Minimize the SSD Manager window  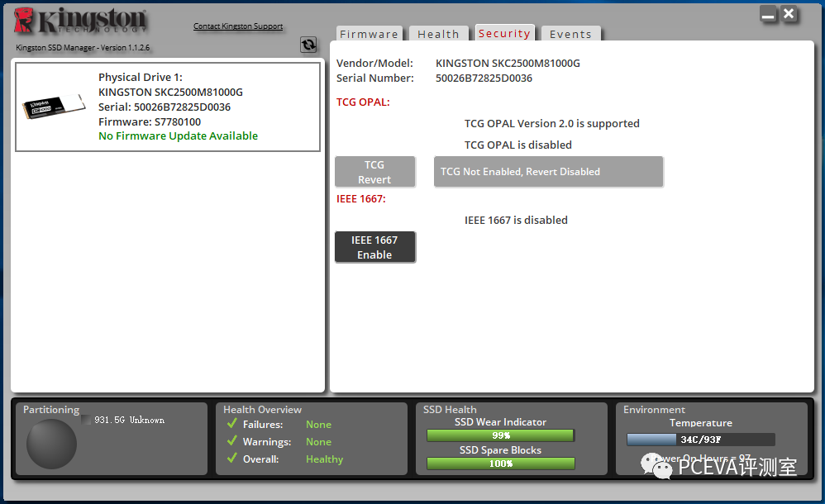[x=768, y=15]
